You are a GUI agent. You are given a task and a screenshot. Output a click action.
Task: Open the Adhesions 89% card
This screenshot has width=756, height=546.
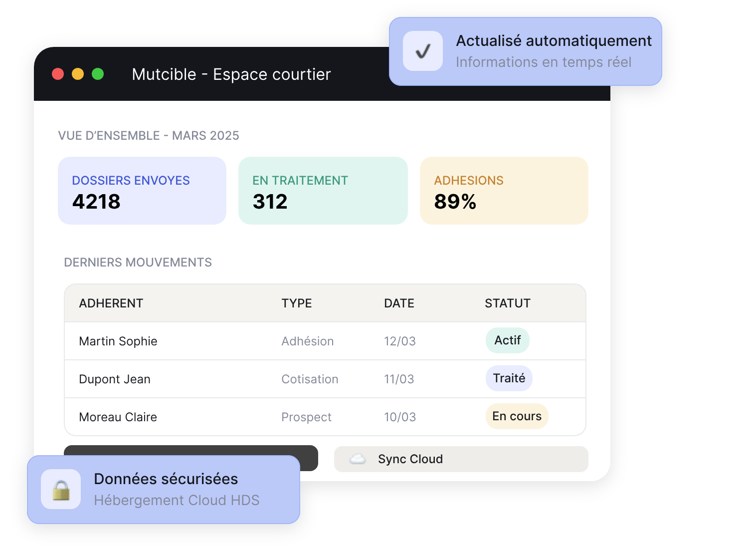504,191
